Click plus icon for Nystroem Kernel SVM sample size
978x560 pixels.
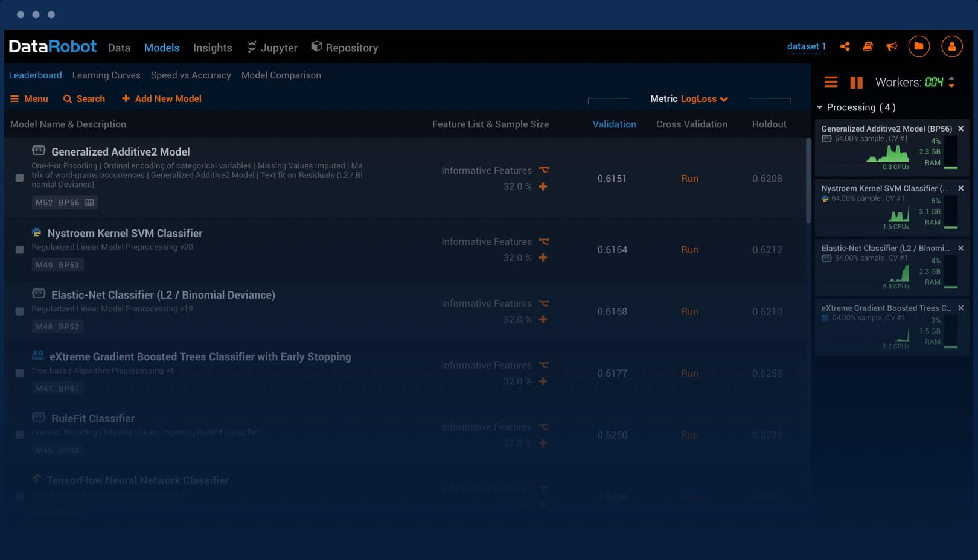543,258
